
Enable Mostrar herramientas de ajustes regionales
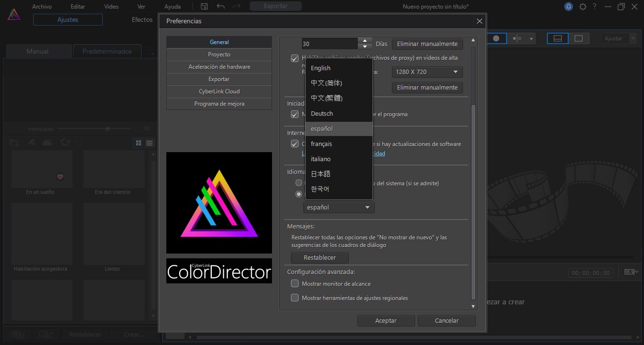(295, 298)
